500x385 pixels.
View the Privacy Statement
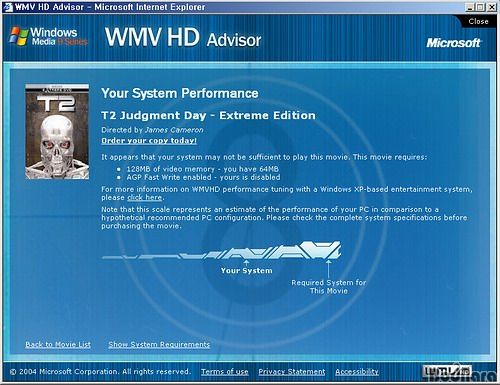pyautogui.click(x=292, y=372)
